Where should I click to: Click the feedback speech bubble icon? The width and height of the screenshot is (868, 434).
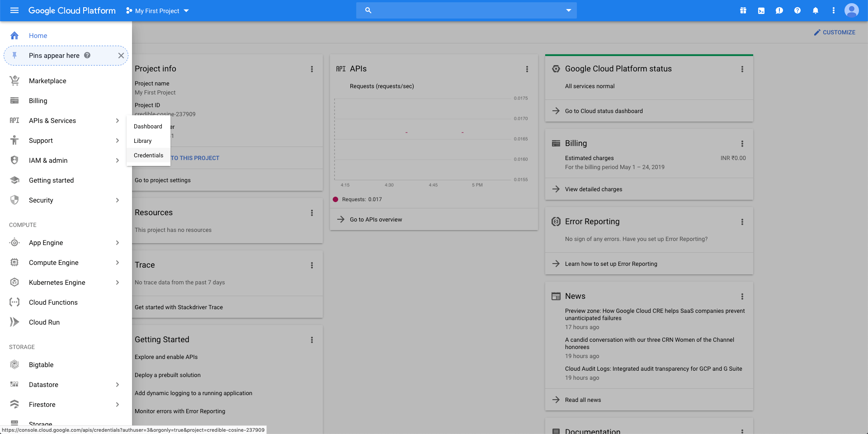pos(779,10)
